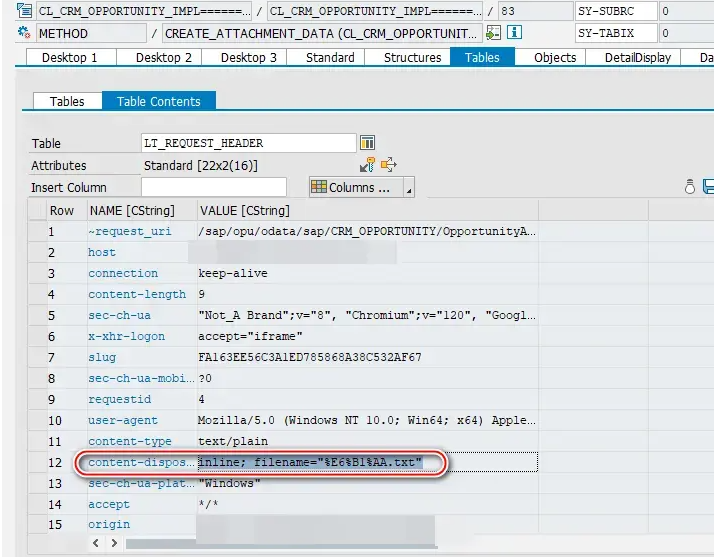The height and width of the screenshot is (557, 714).
Task: Click the navigate-to-source icon beside method name
Action: 493,33
